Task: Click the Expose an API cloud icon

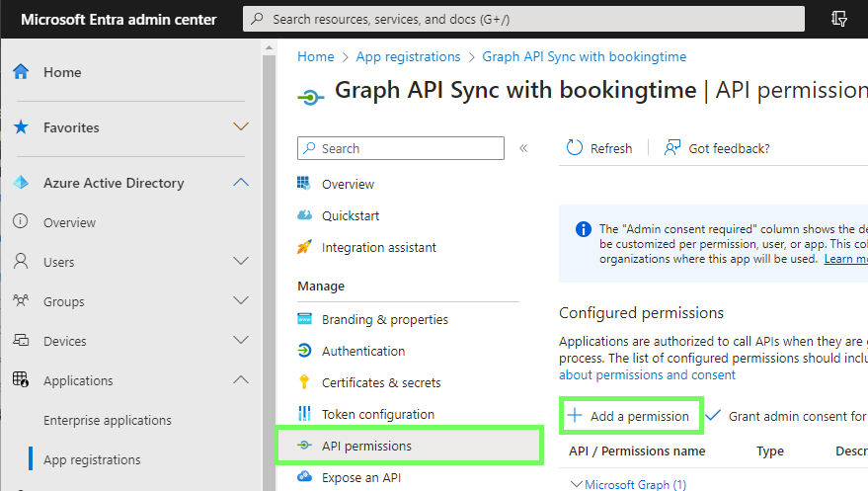Action: [x=304, y=476]
